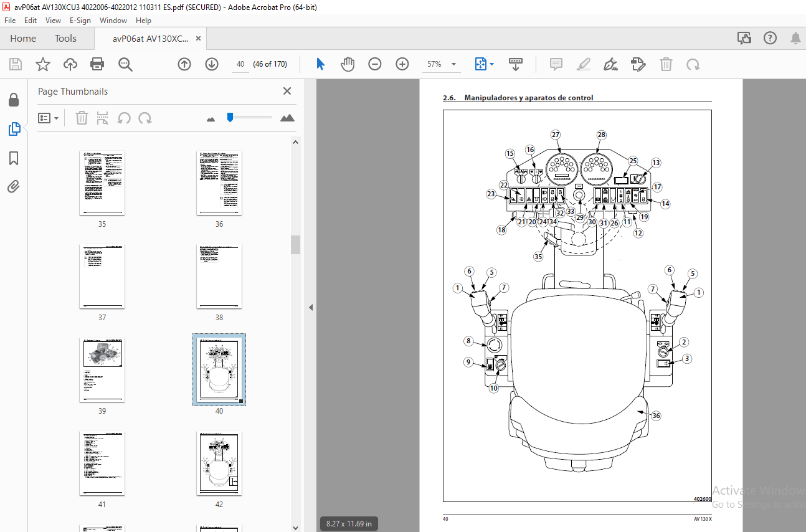
Task: Open the Attachments paperclip panel
Action: click(14, 186)
